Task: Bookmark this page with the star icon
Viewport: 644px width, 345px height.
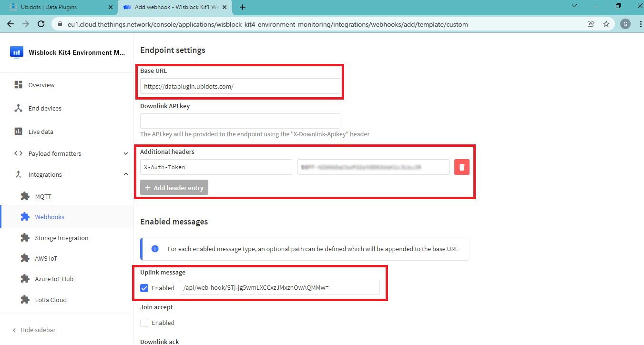Action: 606,24
